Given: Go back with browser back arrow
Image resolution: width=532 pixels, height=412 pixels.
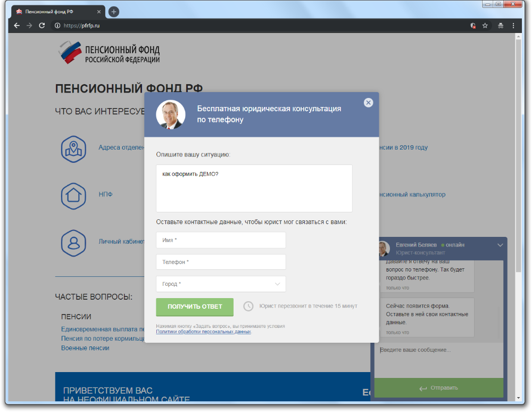Looking at the screenshot, I should [x=17, y=26].
